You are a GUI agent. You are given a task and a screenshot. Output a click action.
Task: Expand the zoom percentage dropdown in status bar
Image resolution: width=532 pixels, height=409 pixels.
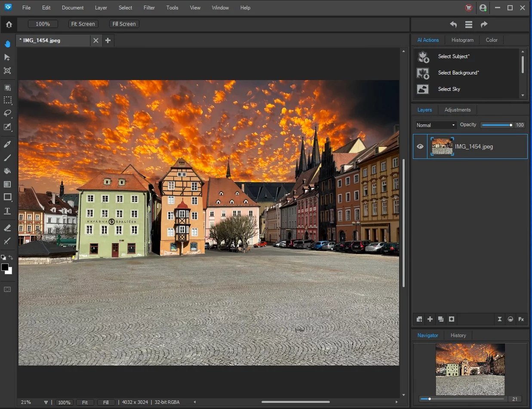[45, 402]
